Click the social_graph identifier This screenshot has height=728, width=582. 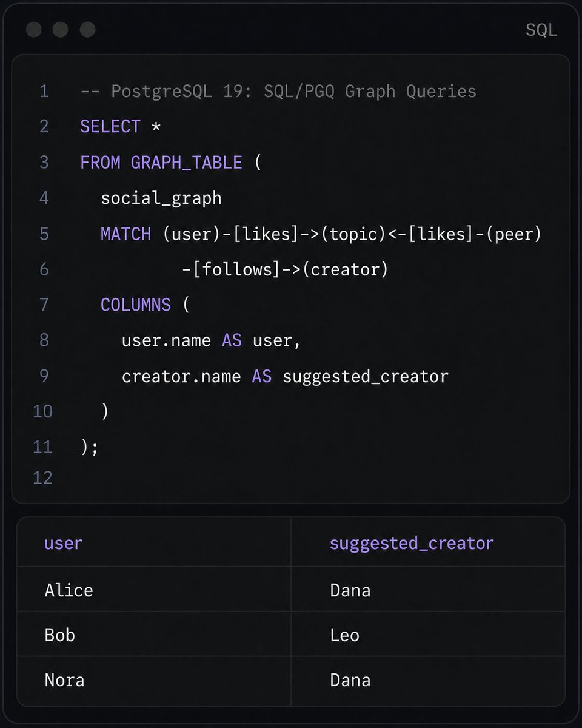point(161,198)
